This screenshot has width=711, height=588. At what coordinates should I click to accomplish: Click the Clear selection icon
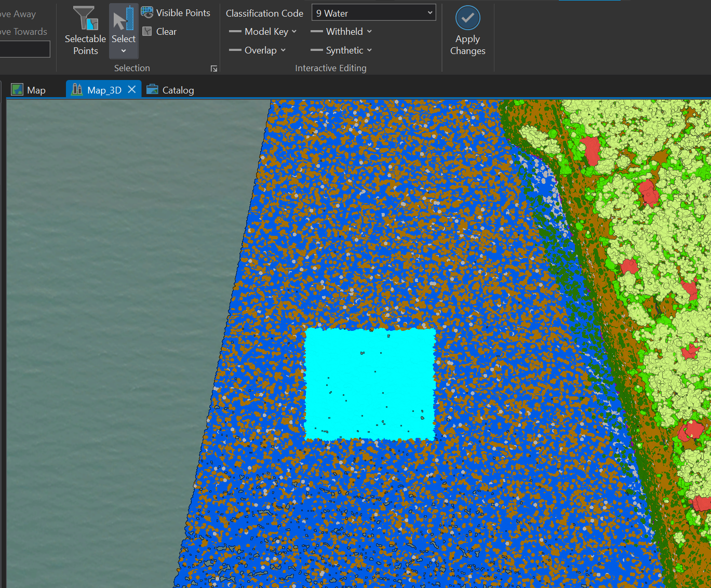[147, 31]
